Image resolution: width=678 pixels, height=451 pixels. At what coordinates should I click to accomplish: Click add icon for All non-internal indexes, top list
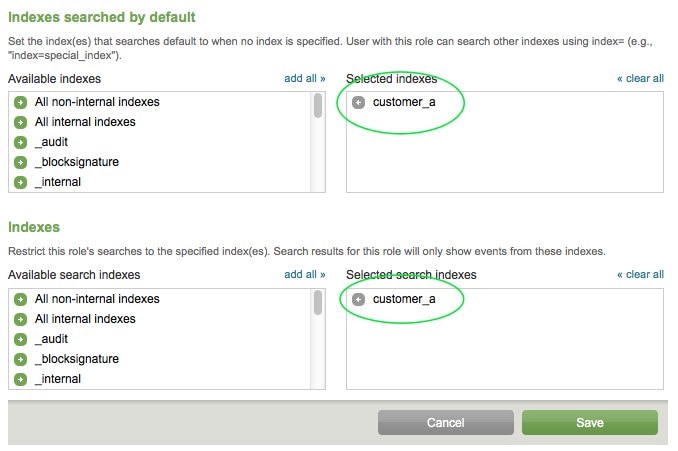[x=20, y=102]
